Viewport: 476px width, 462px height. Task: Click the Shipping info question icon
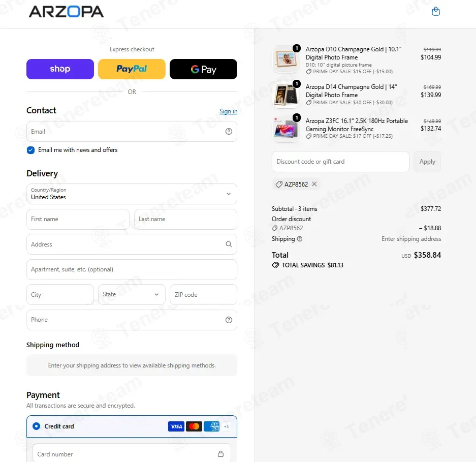click(300, 239)
